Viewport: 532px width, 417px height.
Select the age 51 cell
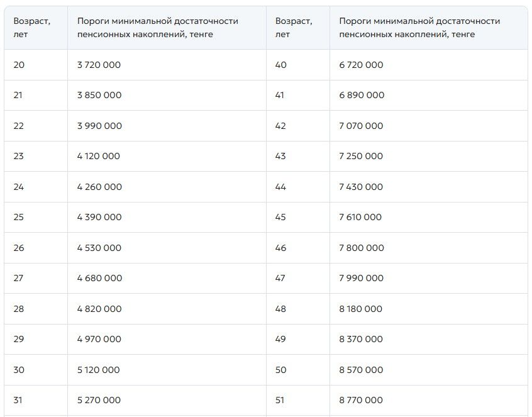(x=280, y=400)
